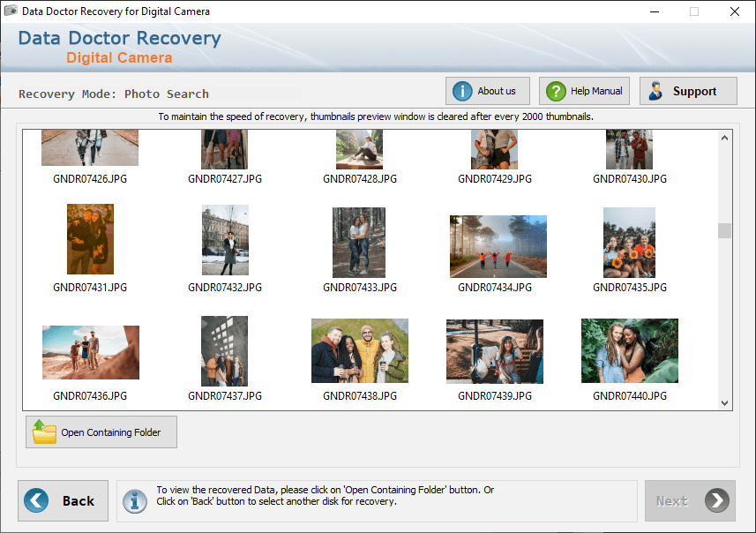Click the support person icon
This screenshot has width=756, height=533.
click(x=655, y=91)
